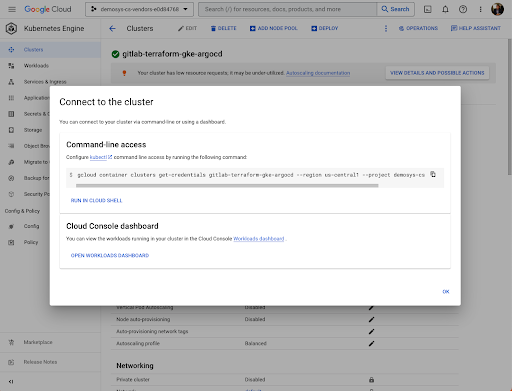Open Release Notes in the sidebar
The width and height of the screenshot is (512, 391).
(x=50, y=362)
